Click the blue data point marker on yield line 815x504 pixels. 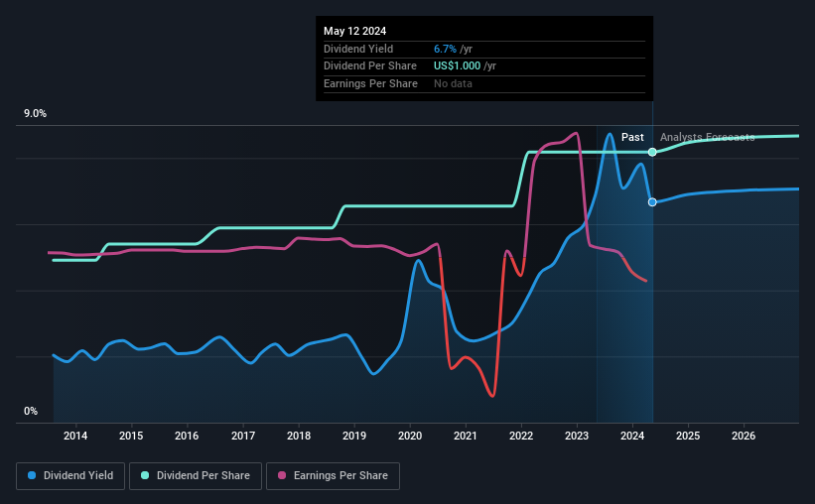(x=652, y=202)
